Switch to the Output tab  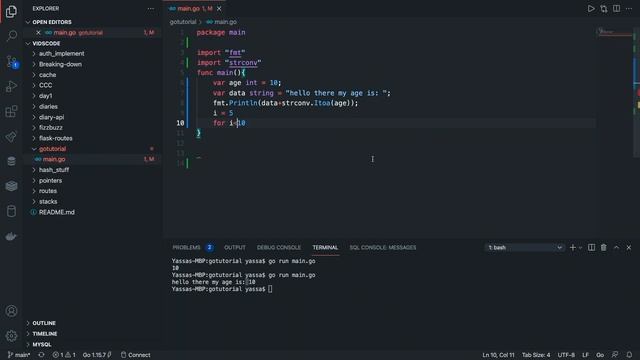tap(235, 247)
